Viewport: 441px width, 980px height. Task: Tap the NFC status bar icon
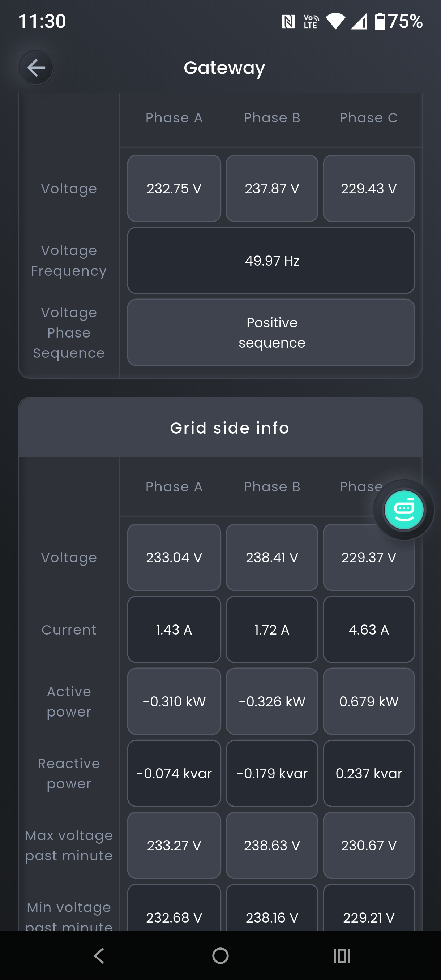click(288, 21)
